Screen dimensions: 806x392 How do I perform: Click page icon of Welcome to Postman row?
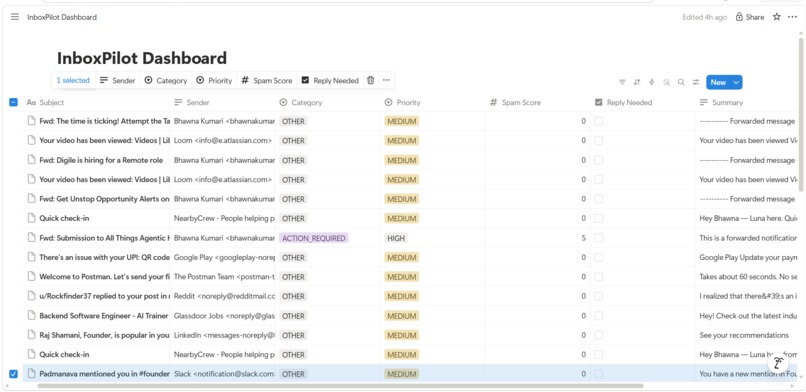click(x=32, y=277)
